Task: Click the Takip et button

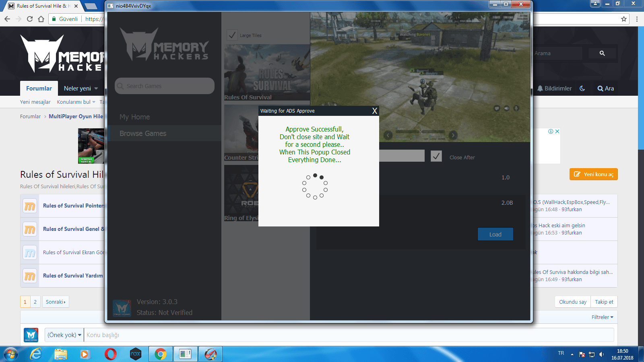Action: [x=604, y=302]
